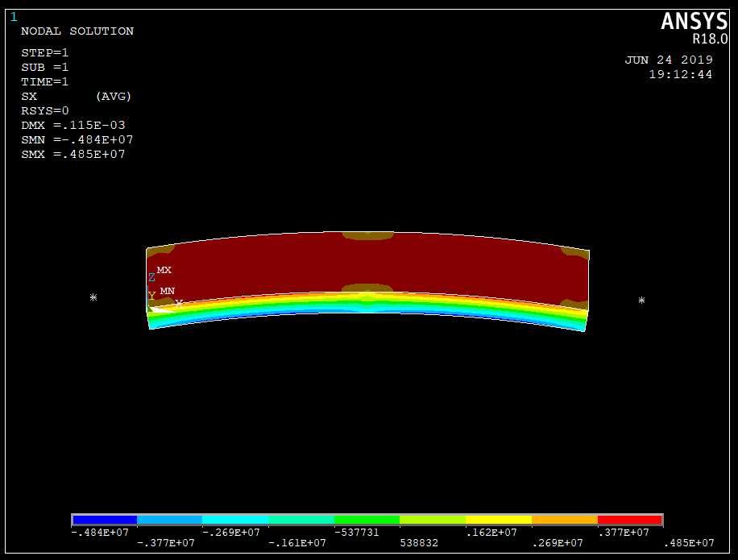Click the legend value -.377E+07
Screen dimensions: 738x560
(166, 543)
